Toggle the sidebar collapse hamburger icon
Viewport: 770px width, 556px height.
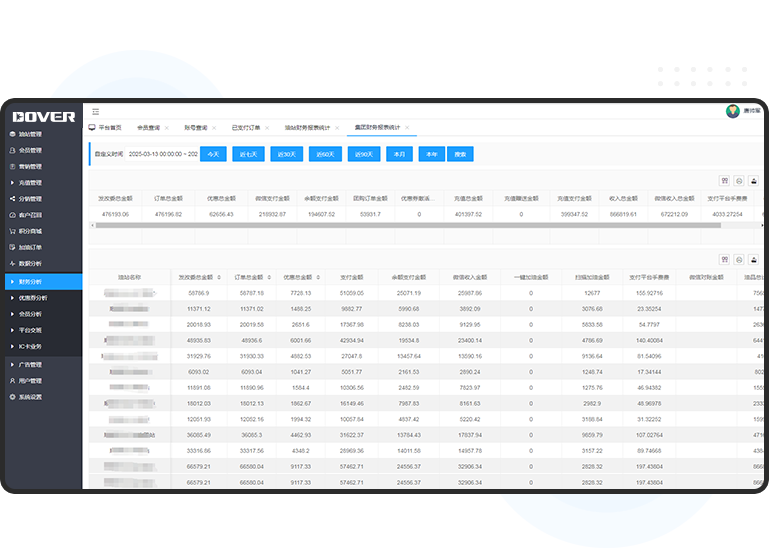click(96, 111)
